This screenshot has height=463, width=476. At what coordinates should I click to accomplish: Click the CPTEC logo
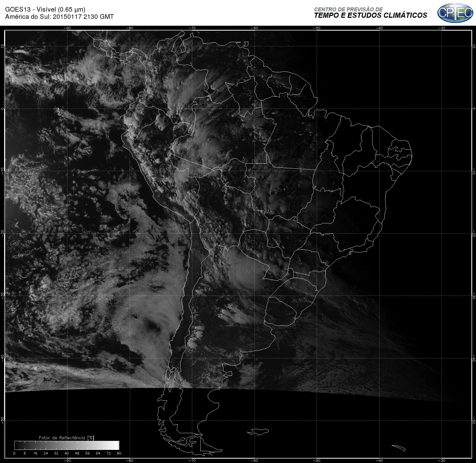[455, 13]
